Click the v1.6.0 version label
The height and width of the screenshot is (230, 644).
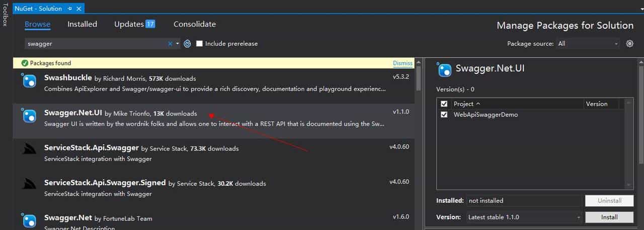[x=401, y=217]
